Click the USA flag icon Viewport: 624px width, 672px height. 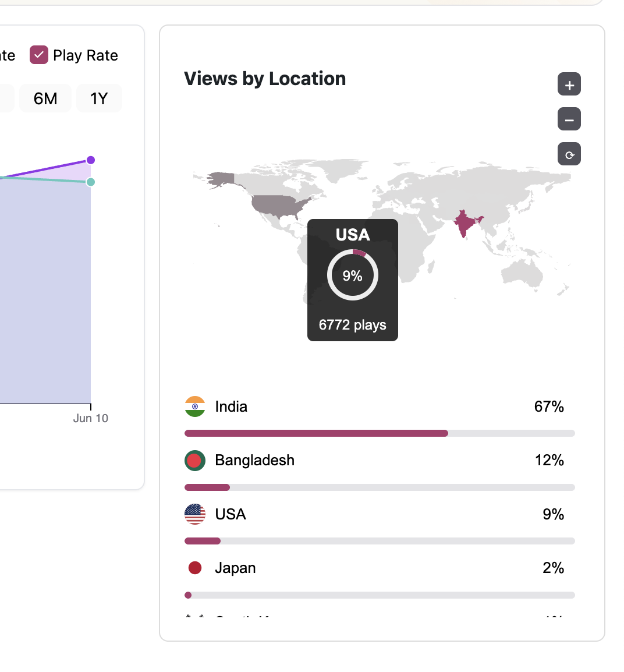coord(195,514)
